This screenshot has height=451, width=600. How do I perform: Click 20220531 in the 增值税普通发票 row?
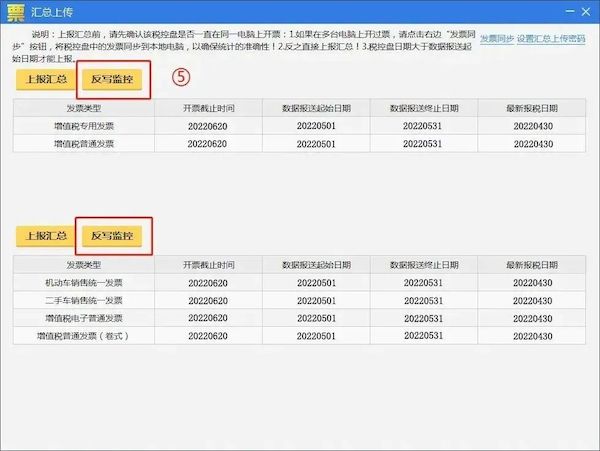[x=422, y=144]
